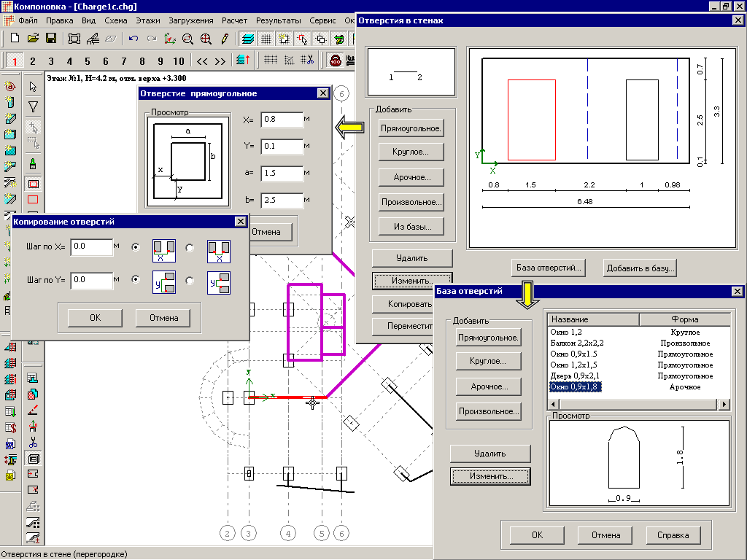Click the scissors tool in left sidebar

click(x=33, y=442)
